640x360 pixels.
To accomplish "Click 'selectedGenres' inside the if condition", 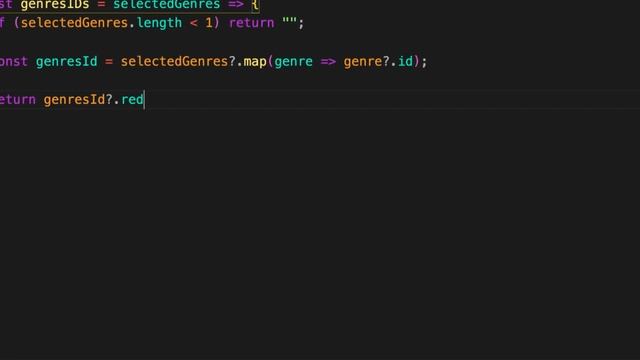I will (74, 23).
